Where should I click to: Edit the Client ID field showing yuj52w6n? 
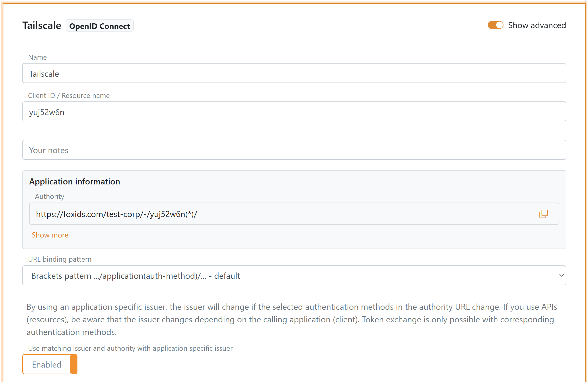(x=184, y=112)
